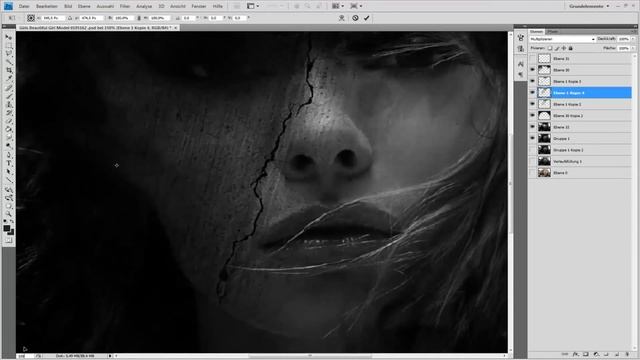
Task: Toggle Quick Mask mode in toolbar
Action: tap(9, 240)
